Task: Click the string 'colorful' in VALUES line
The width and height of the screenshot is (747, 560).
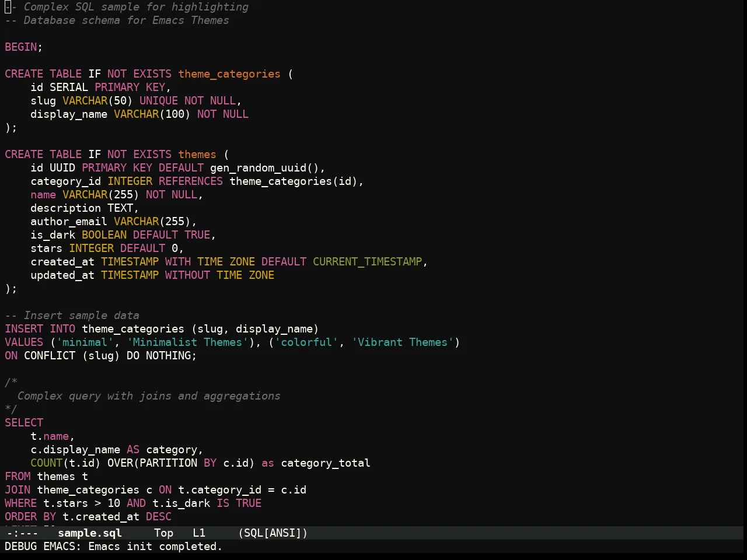Action: tap(306, 342)
